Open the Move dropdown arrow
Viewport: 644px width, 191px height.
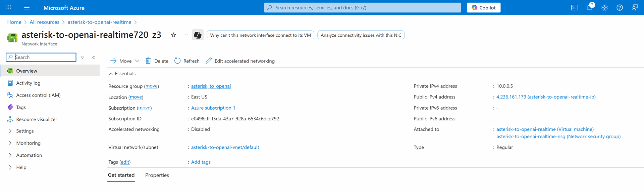137,61
